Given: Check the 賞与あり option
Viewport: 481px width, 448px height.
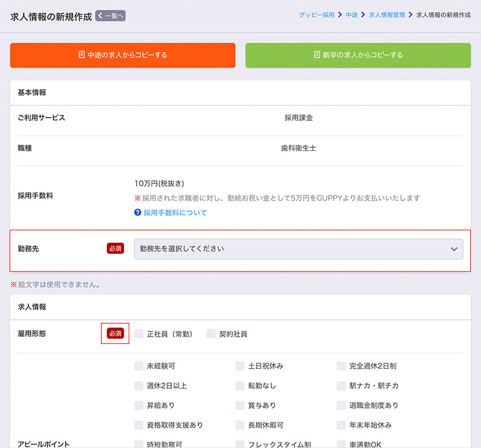Looking at the screenshot, I should tap(240, 405).
